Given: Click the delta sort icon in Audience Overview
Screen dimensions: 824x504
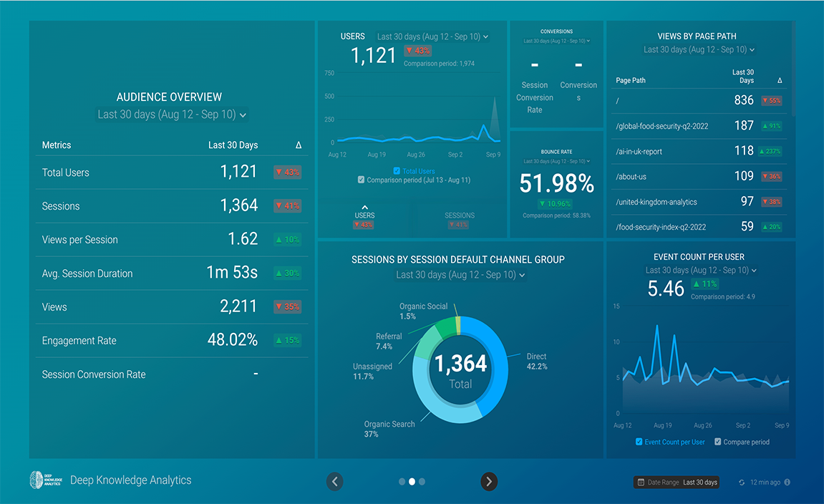Looking at the screenshot, I should coord(299,145).
